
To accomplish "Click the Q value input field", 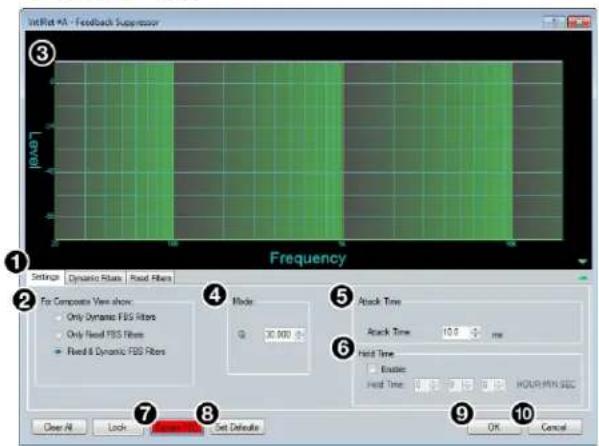I will pyautogui.click(x=279, y=334).
